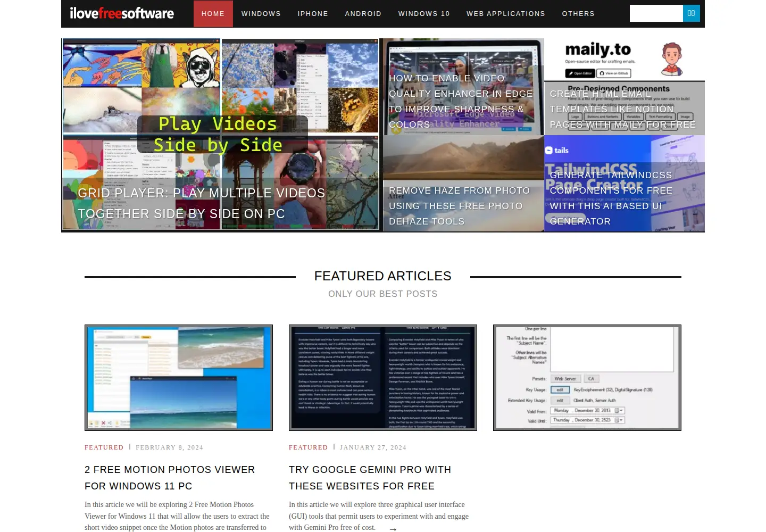This screenshot has width=766, height=532.
Task: Click the Only Our Best Posts subtitle
Action: pos(383,294)
